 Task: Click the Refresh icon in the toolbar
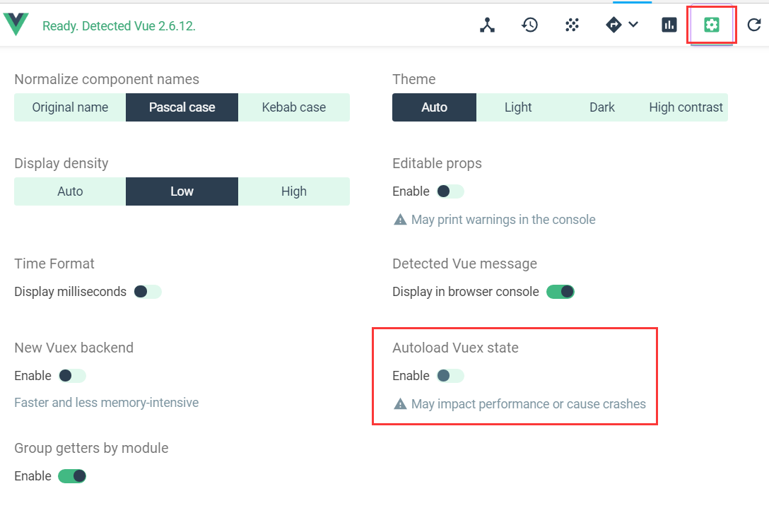tap(754, 25)
